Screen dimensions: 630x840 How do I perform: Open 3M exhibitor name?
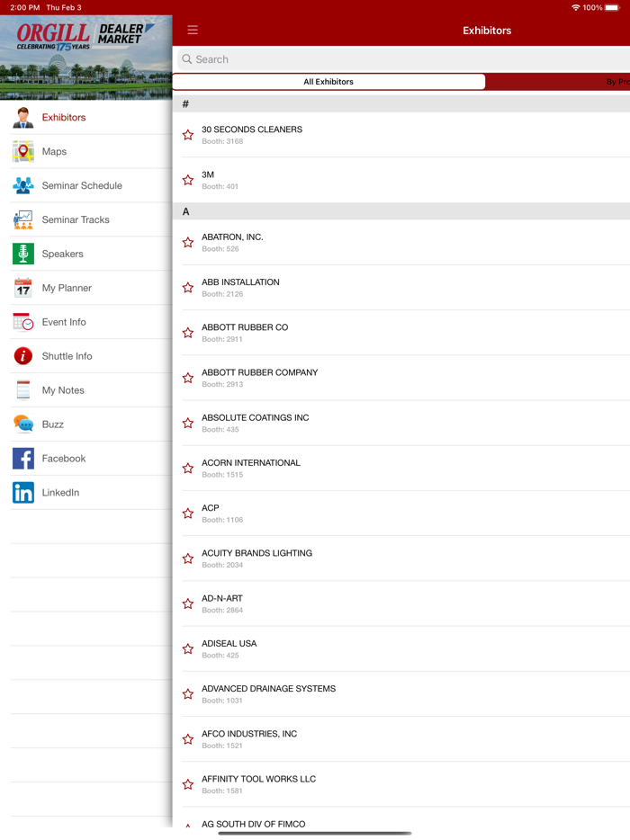[x=208, y=174]
